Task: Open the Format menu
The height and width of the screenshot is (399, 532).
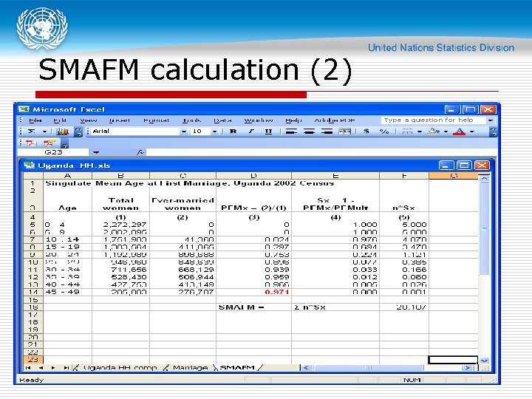Action: point(157,120)
